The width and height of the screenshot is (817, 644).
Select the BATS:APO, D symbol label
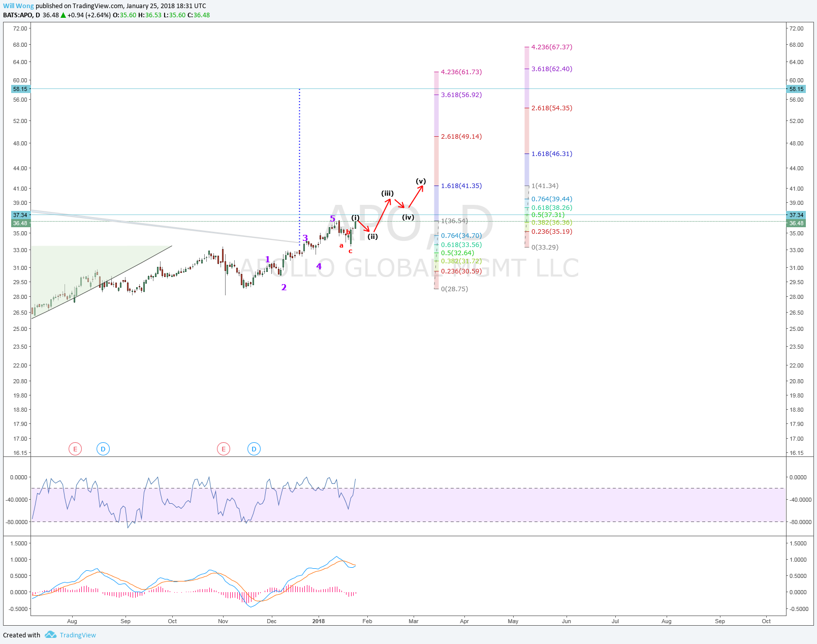[21, 15]
